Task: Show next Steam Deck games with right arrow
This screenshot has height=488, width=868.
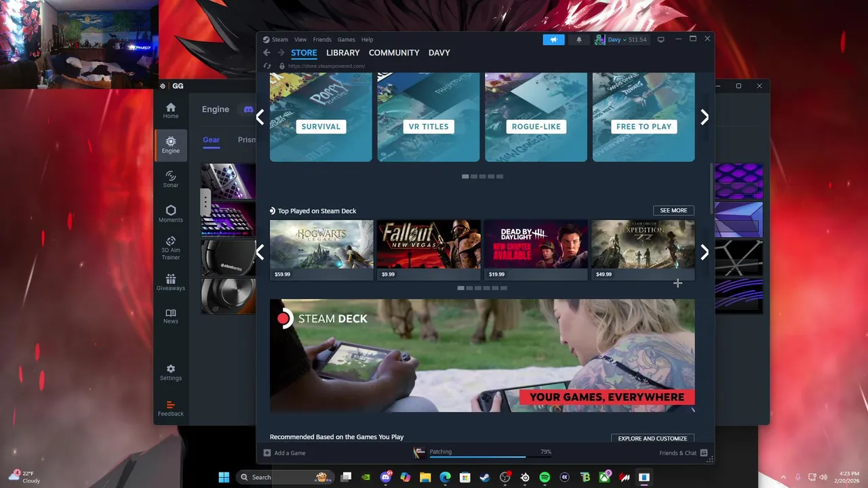Action: click(x=705, y=253)
